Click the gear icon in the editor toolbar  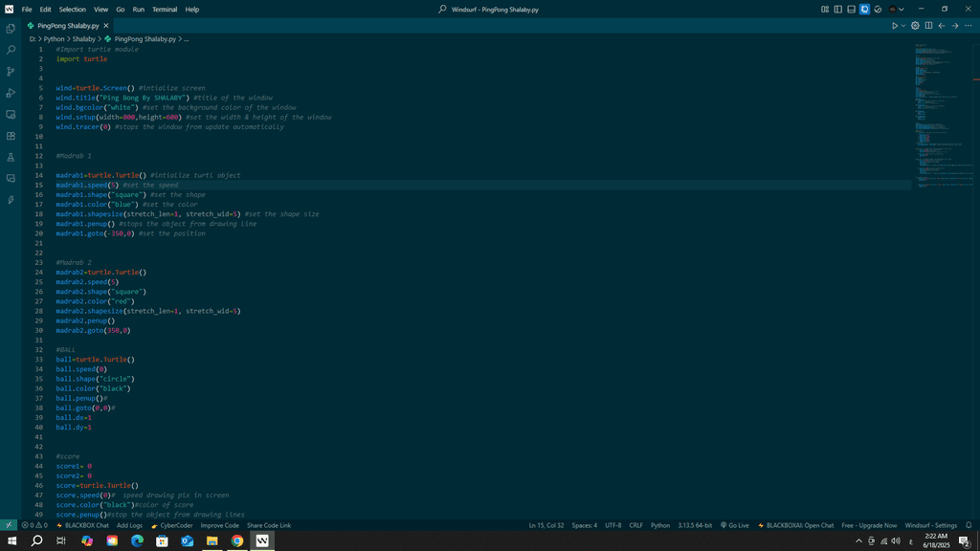915,26
